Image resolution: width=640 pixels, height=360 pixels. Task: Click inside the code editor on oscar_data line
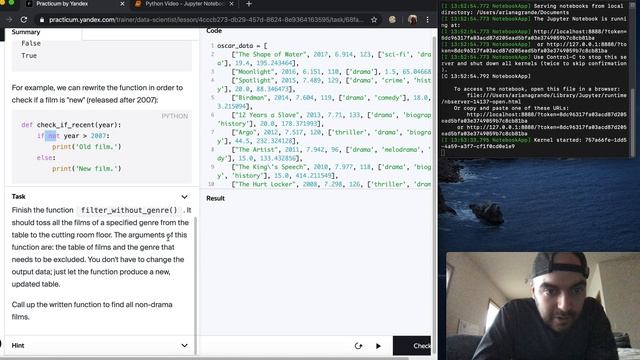point(242,46)
